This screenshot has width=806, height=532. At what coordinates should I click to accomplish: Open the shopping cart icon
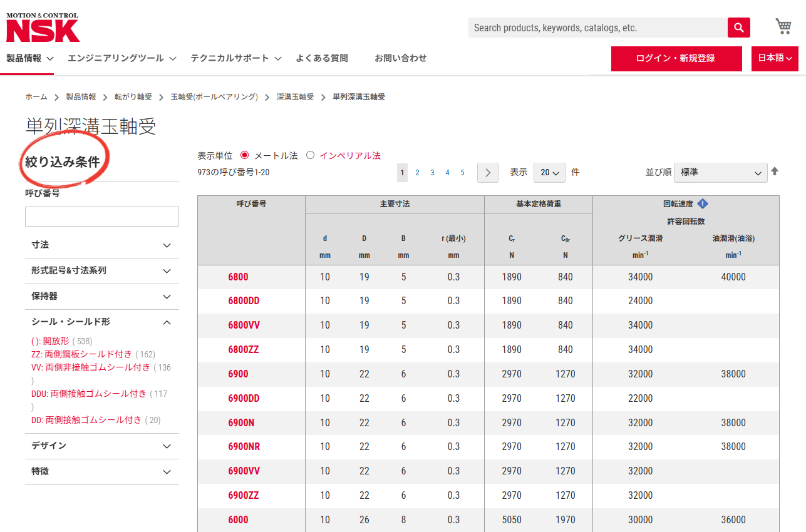point(783,26)
